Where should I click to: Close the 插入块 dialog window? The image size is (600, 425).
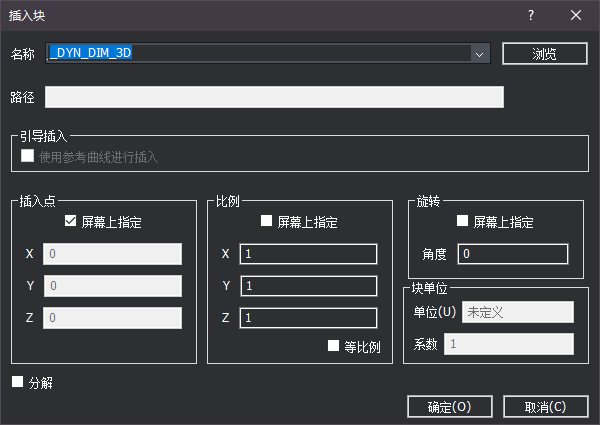pos(576,15)
